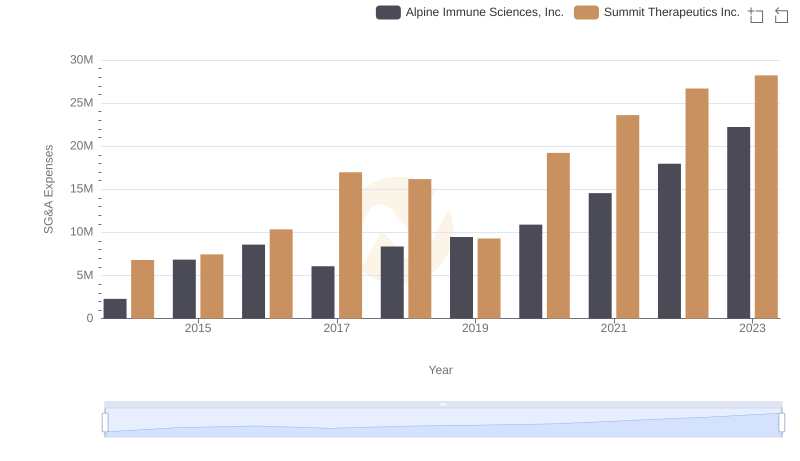Click the Alpine Immune Sciences dark color swatch
Viewport: 800px width, 461px height.
(388, 12)
